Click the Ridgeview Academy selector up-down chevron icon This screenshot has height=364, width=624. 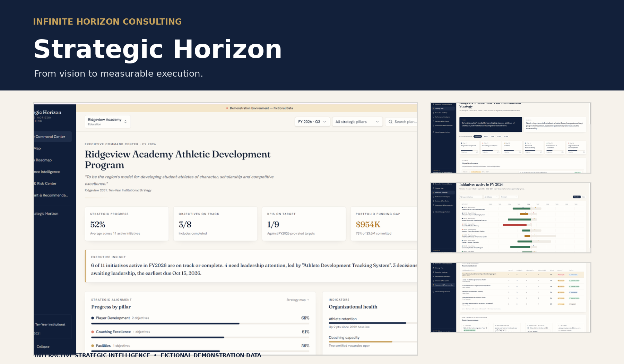click(125, 122)
